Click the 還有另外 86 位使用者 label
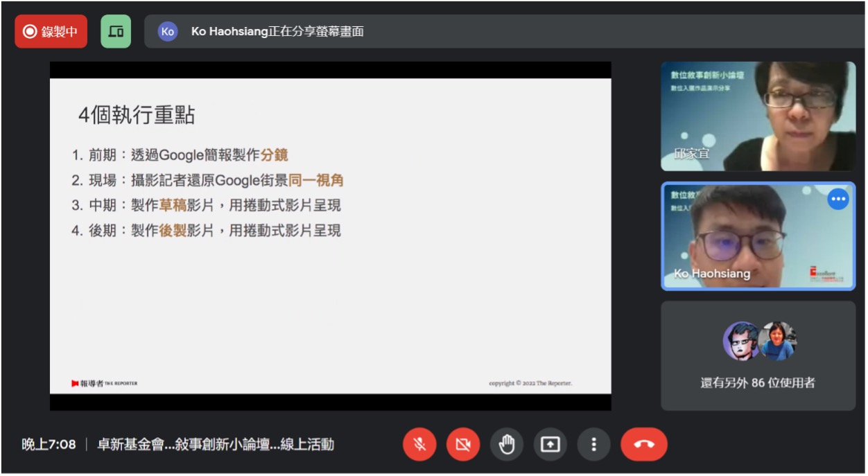Screen dimensions: 868x476 click(758, 382)
